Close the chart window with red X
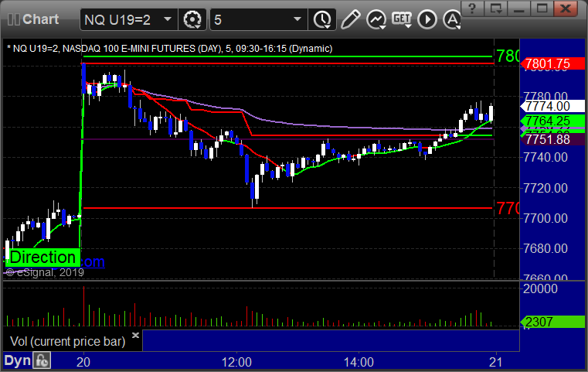The height and width of the screenshot is (372, 588). point(566,8)
